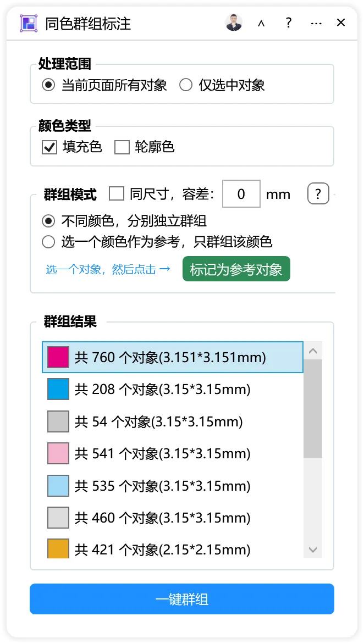The height and width of the screenshot is (644, 364).
Task: Click the 标记为参考对象 green button
Action: pos(236,269)
